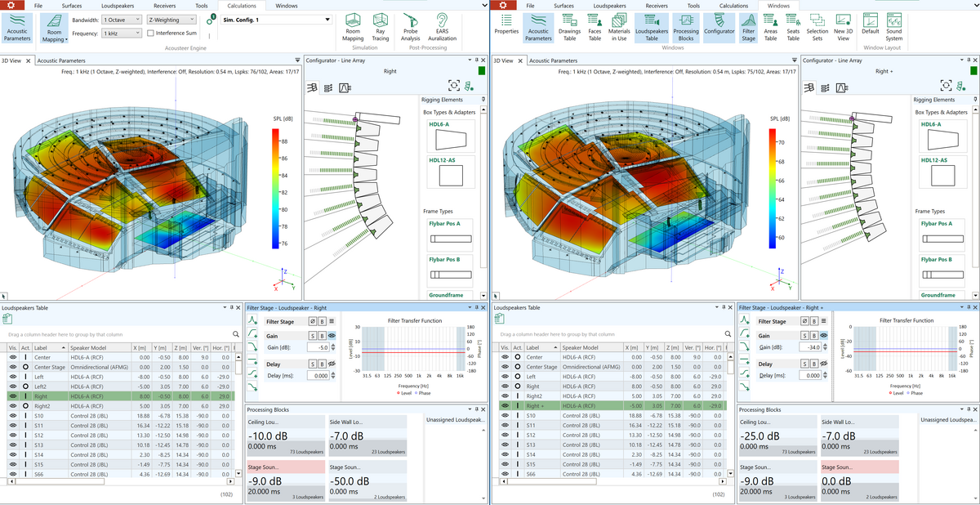Open Bandwidth dropdown showing 1 Octave
Viewport: 980px width, 505px height.
point(121,19)
